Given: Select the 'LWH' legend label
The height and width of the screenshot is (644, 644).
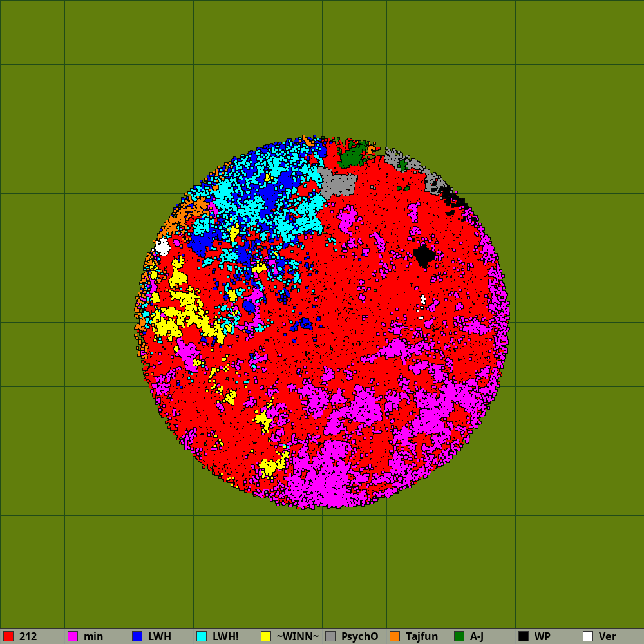Looking at the screenshot, I should pos(159,636).
